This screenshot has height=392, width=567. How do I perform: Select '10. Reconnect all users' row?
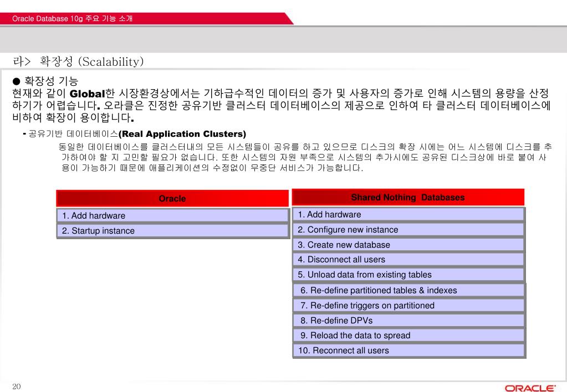[x=409, y=350]
